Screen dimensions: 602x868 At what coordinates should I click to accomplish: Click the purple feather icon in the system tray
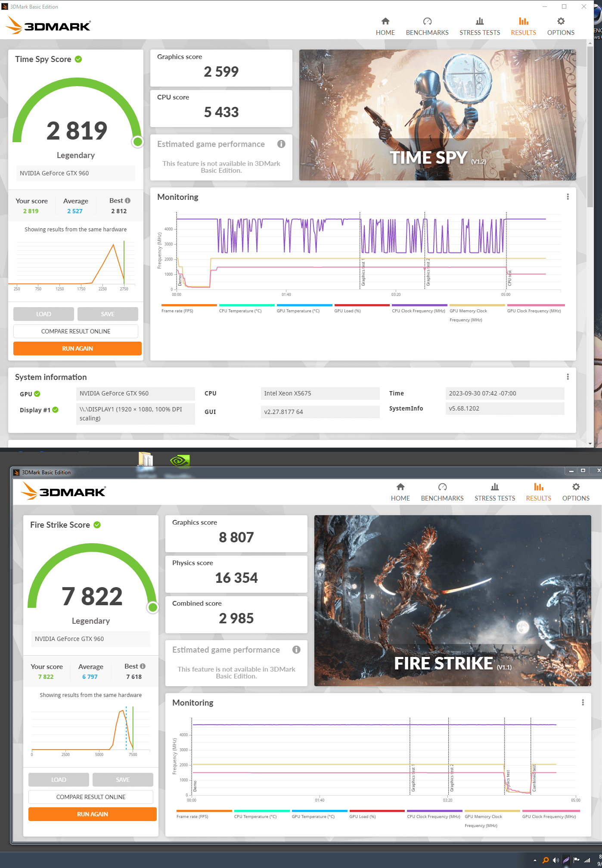(x=566, y=860)
